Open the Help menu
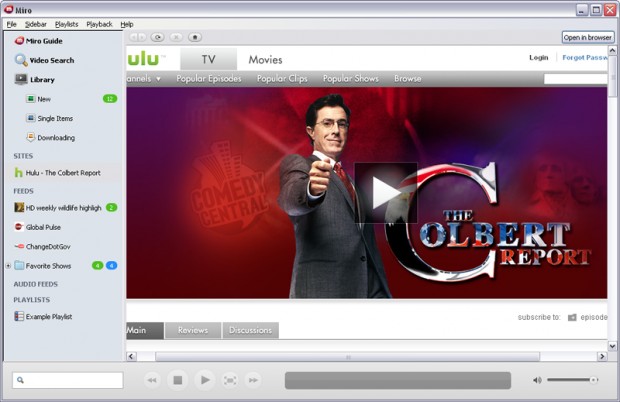Screen dimensions: 620x402 point(127,24)
